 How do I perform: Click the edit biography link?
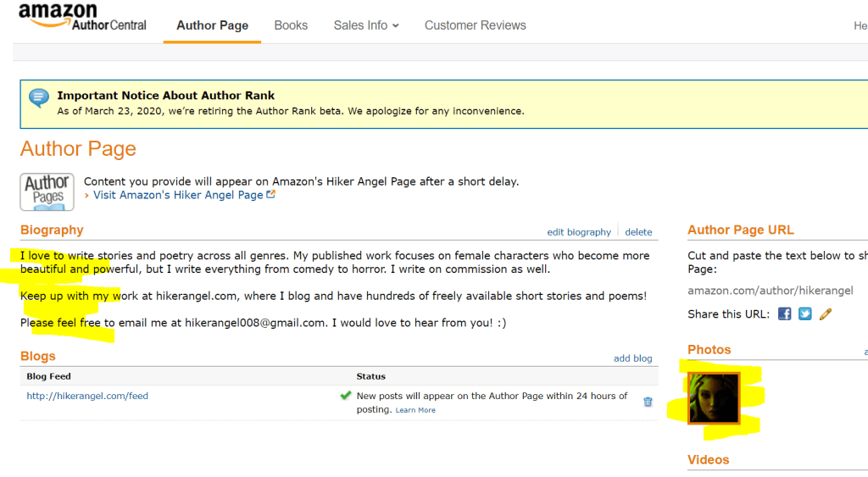coord(579,232)
